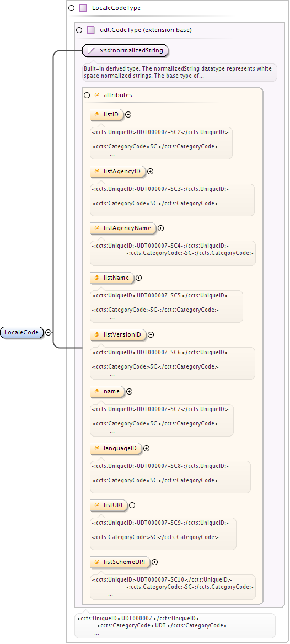Collapse the LocaleCodeType container
Image resolution: width=290 pixels, height=644 pixels.
[x=72, y=8]
